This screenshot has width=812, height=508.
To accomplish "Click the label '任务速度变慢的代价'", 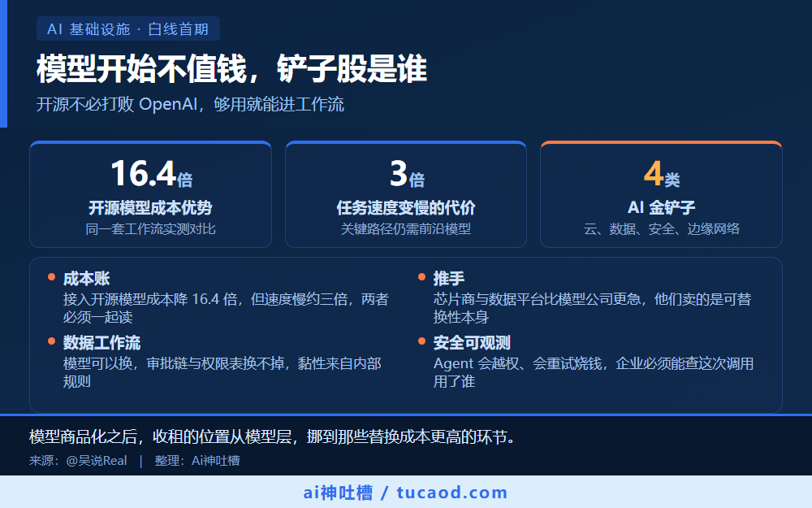I will pos(406,208).
